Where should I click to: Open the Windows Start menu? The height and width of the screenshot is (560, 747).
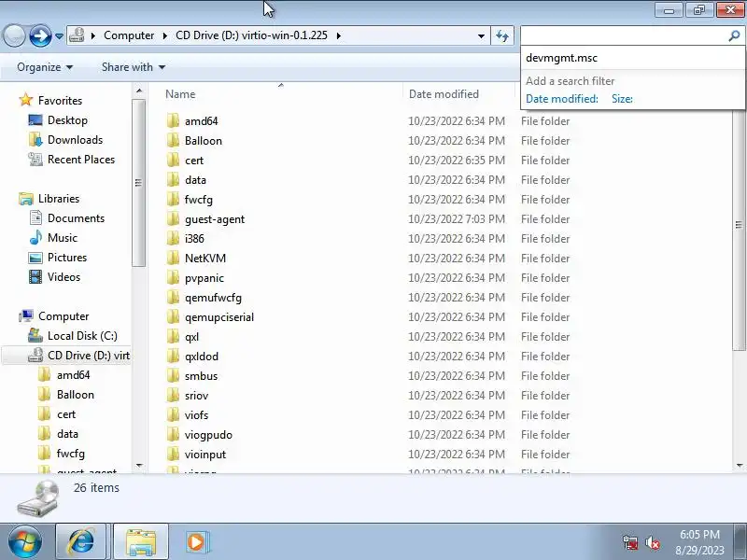25,542
